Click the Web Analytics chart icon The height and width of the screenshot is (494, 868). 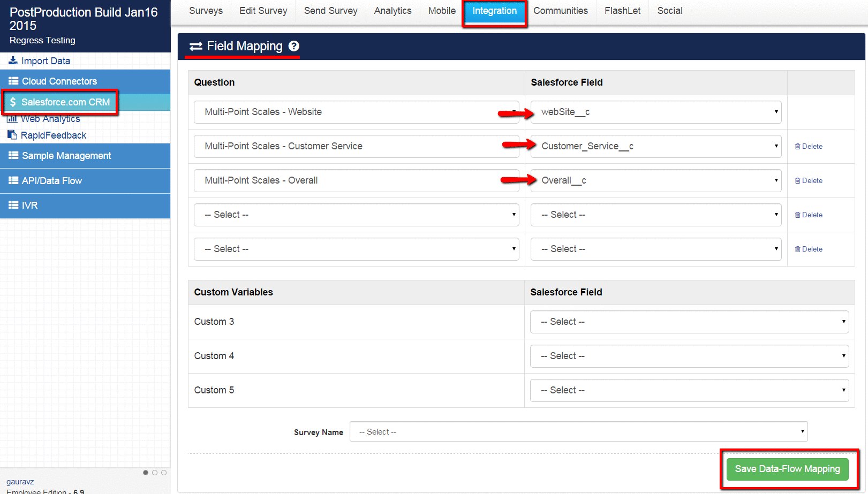click(12, 119)
